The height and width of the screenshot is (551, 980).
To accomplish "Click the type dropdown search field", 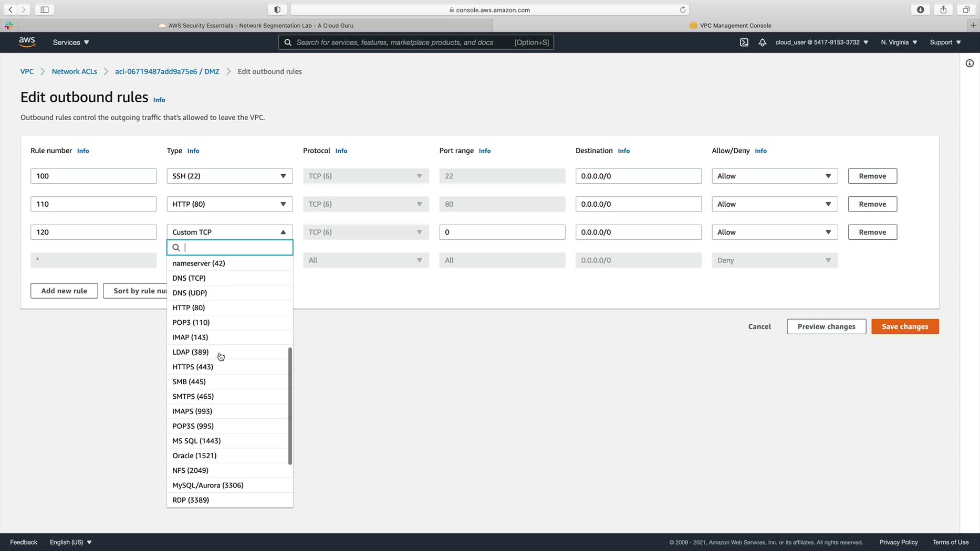I will point(230,248).
